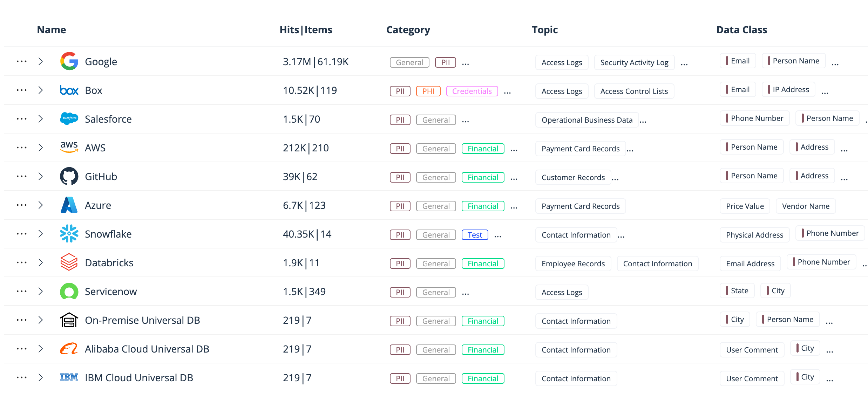The height and width of the screenshot is (403, 868).
Task: Click the Payment Card Records tag on AWS
Action: pyautogui.click(x=580, y=148)
